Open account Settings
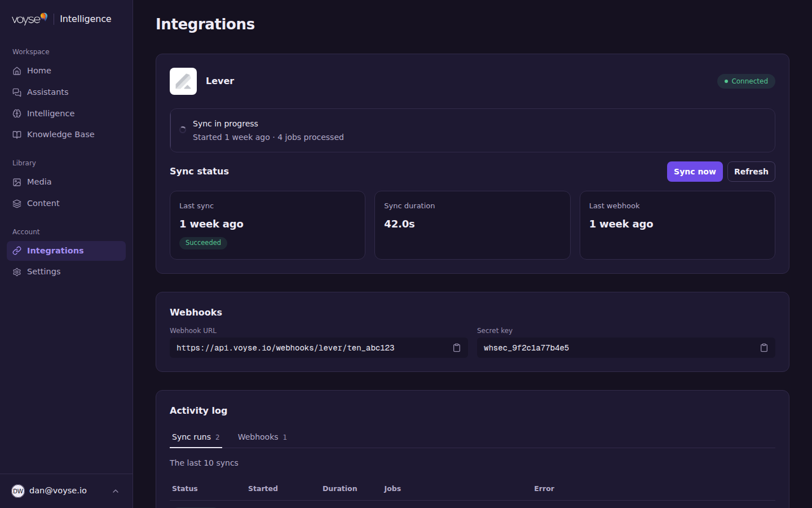Image resolution: width=812 pixels, height=508 pixels. point(66,272)
